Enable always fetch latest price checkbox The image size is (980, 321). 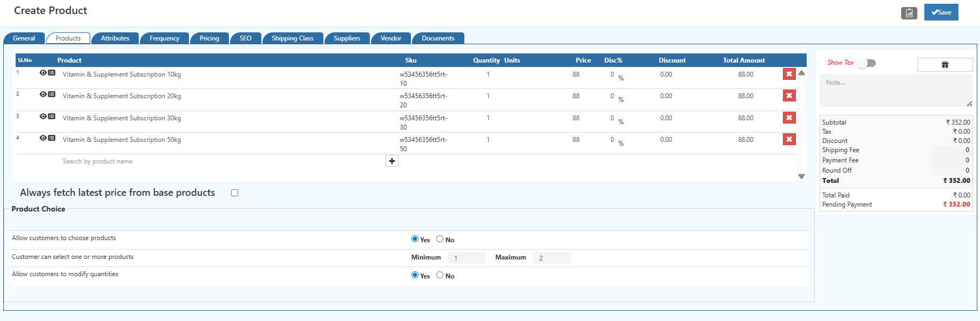[235, 193]
